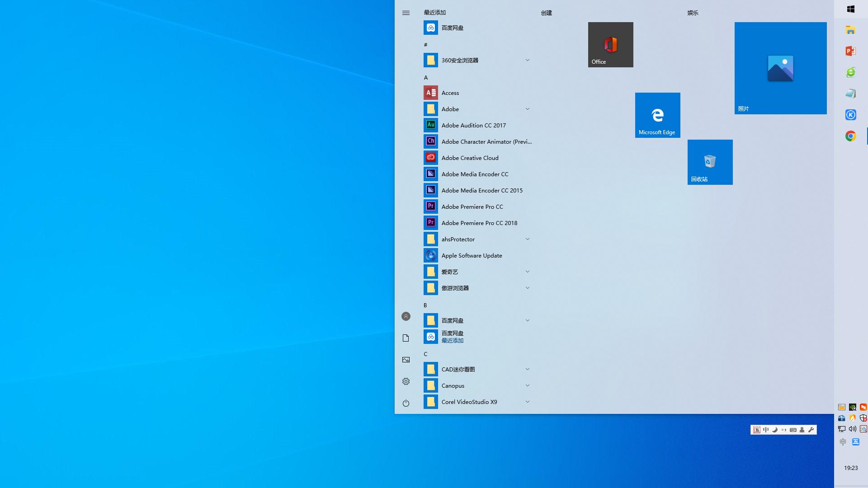Expand the Corel VideoStudio X9 entry
This screenshot has height=488, width=868.
coord(527,402)
